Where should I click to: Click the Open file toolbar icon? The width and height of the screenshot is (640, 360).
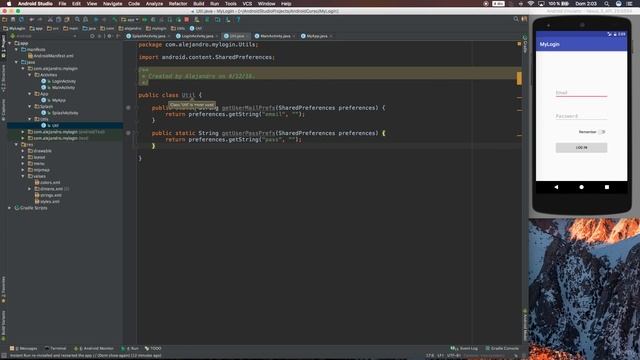(4, 19)
